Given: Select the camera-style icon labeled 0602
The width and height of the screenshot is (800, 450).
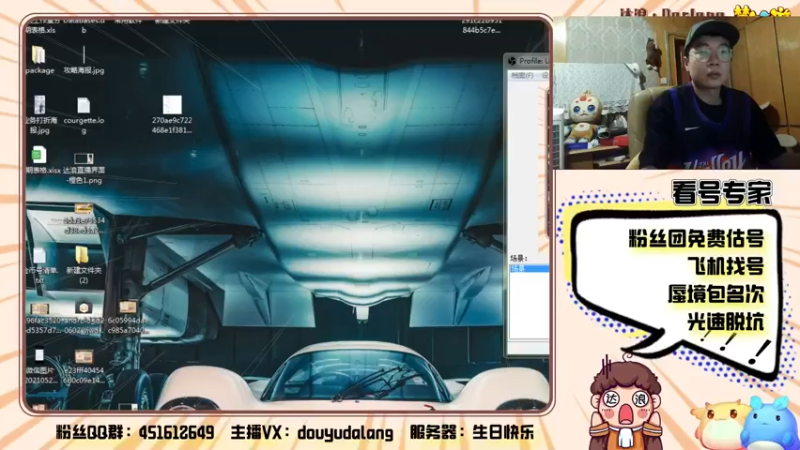Looking at the screenshot, I should [x=83, y=307].
